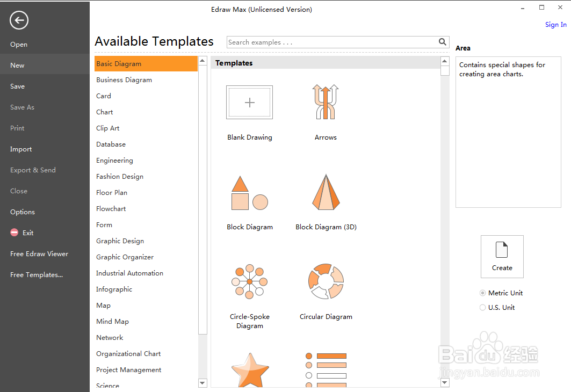The image size is (571, 392).
Task: Choose the Block Diagram template icon
Action: point(249,193)
